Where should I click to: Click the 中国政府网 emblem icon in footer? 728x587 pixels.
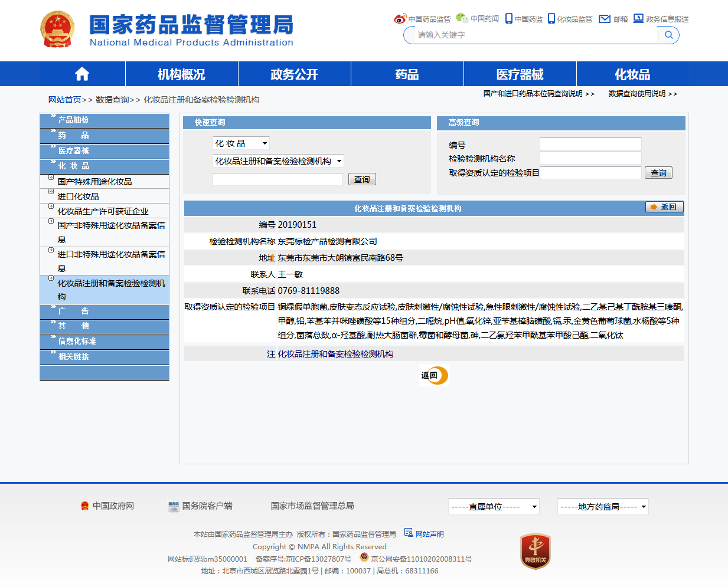pos(85,506)
